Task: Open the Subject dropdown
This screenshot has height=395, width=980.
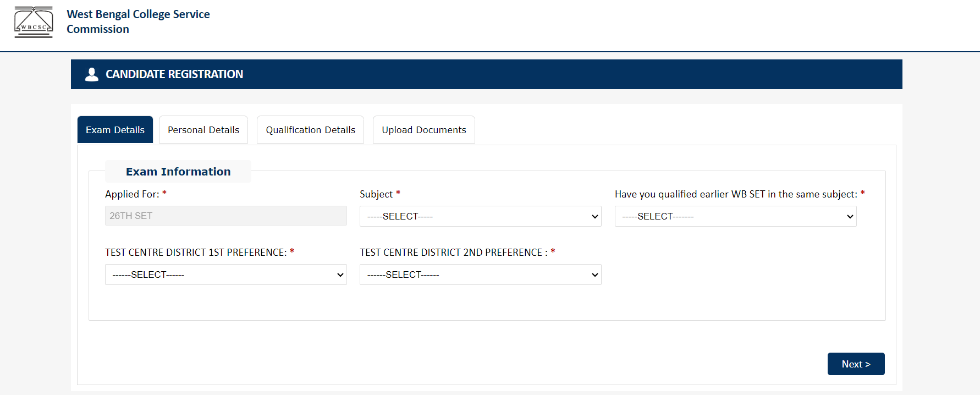Action: [x=480, y=216]
